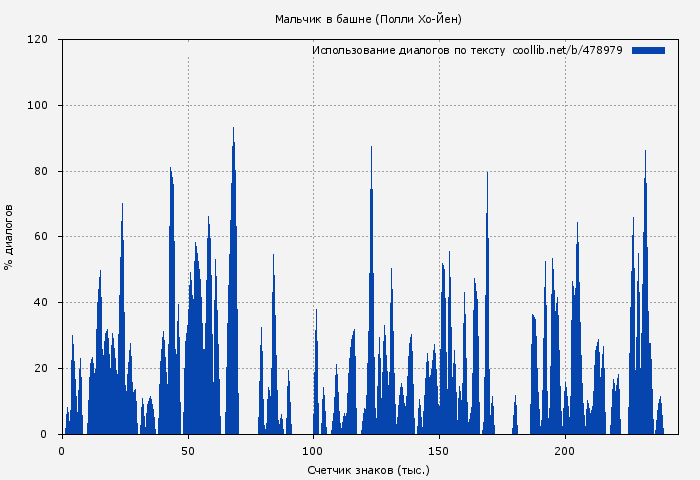Select legend text "Использование диалогов по тексту"
Screen dimensions: 700x480
pos(408,50)
